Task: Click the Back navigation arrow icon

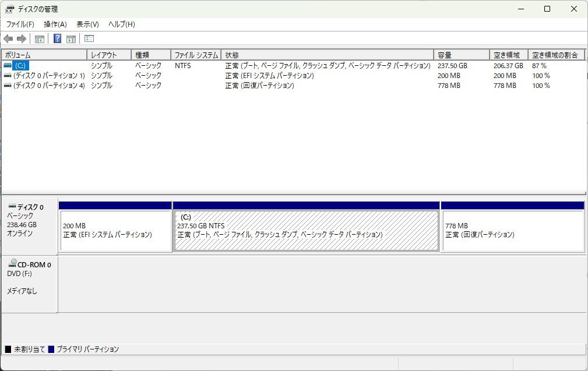Action: (x=8, y=38)
